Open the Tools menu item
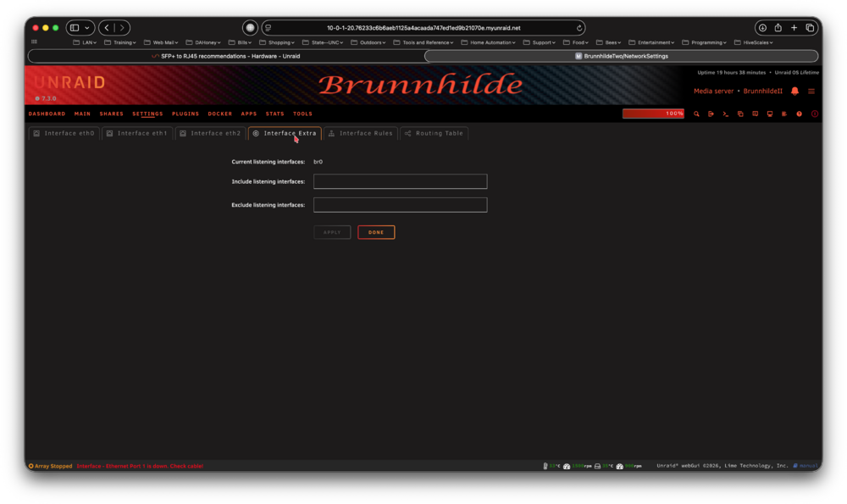The height and width of the screenshot is (504, 847). [302, 114]
